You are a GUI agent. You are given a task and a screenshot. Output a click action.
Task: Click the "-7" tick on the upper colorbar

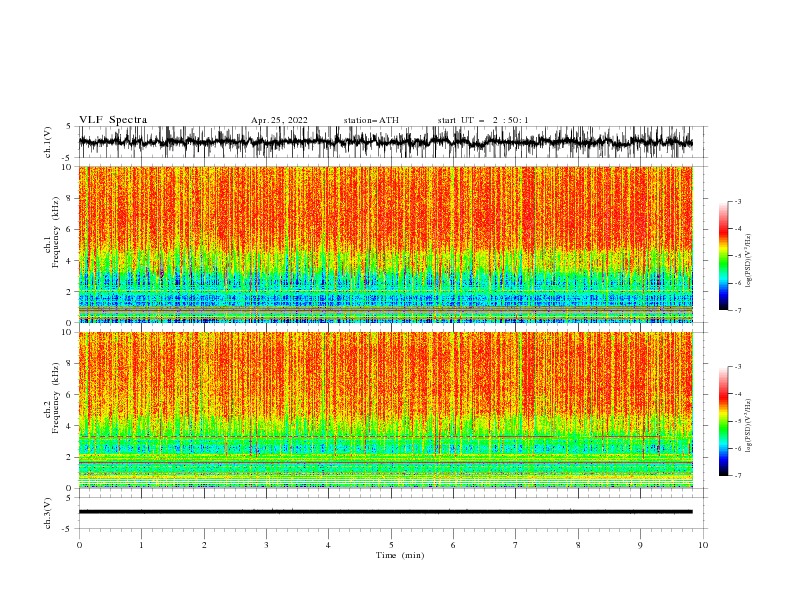tap(737, 310)
